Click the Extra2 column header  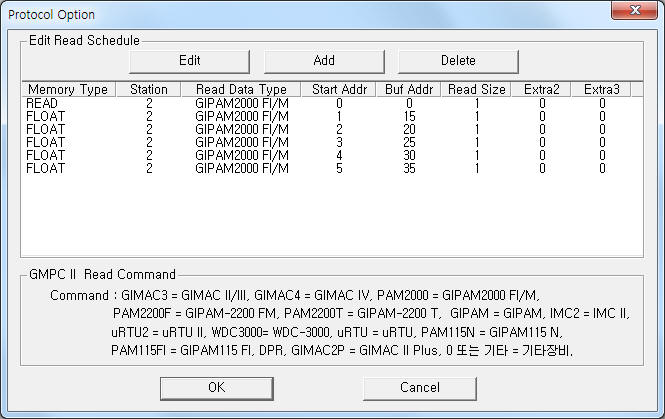click(542, 89)
